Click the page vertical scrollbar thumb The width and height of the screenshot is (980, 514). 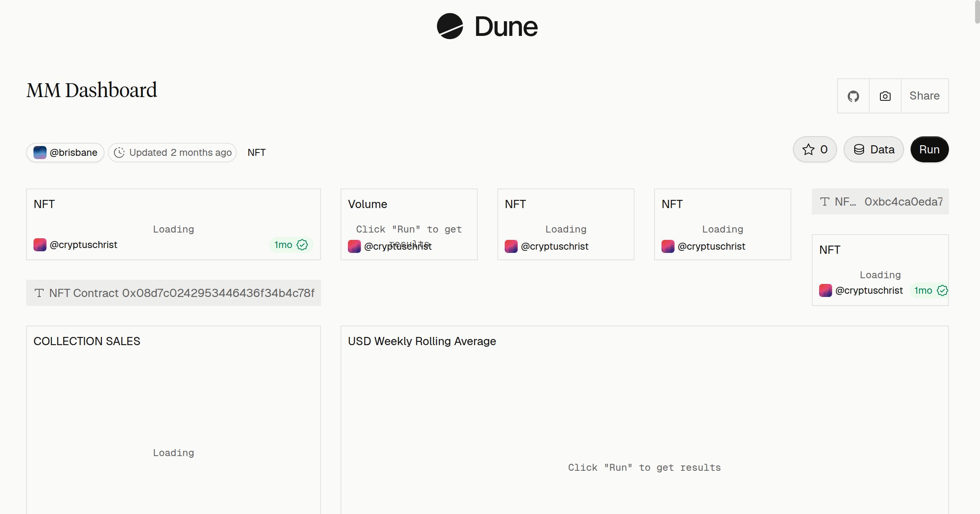point(977,12)
